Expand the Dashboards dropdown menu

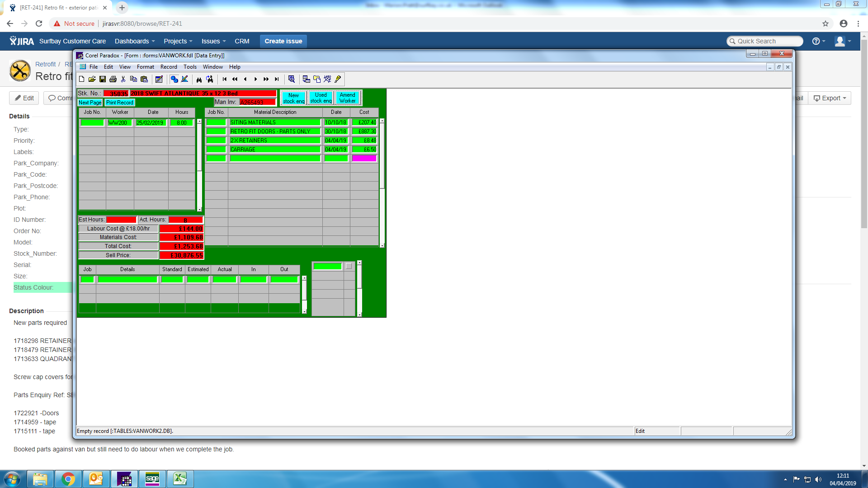click(x=134, y=41)
